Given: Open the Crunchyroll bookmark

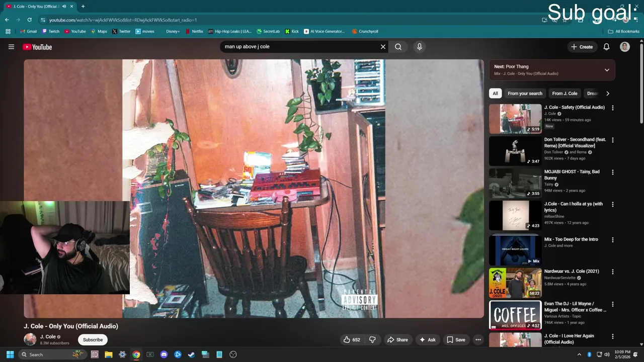Looking at the screenshot, I should coord(365,31).
